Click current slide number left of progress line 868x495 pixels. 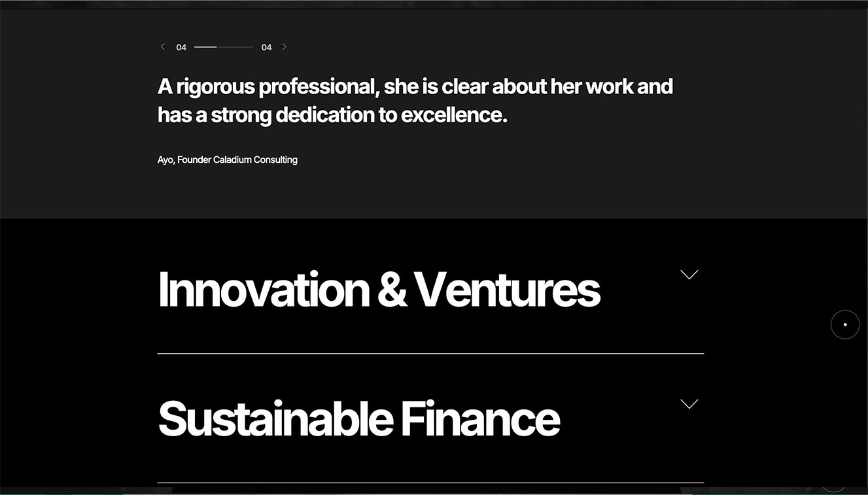click(x=181, y=47)
